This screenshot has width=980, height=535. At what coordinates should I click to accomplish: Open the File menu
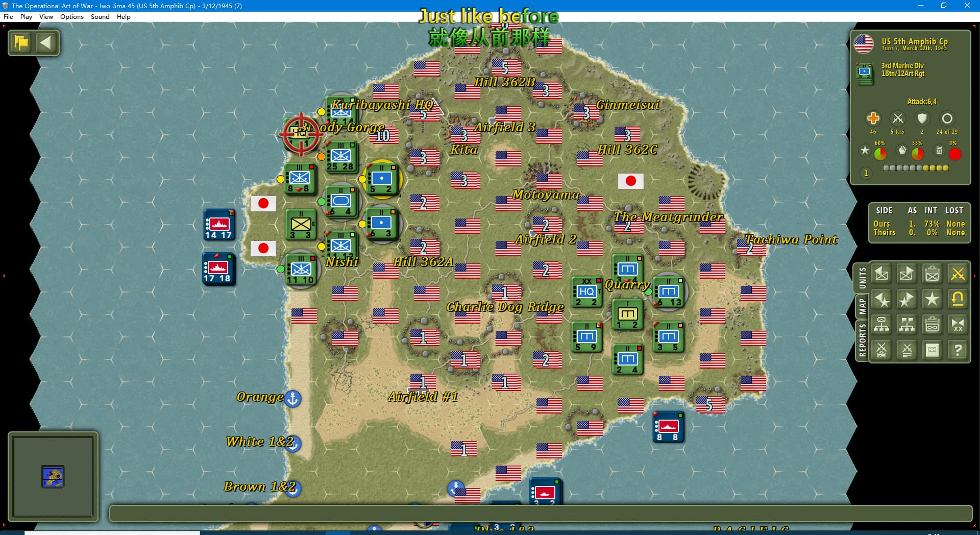[x=8, y=16]
